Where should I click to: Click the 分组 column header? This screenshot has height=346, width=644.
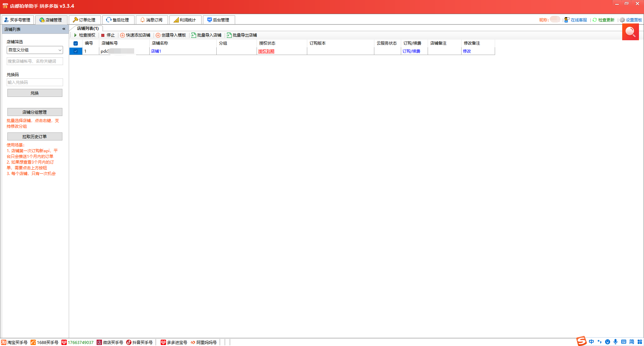(x=236, y=43)
